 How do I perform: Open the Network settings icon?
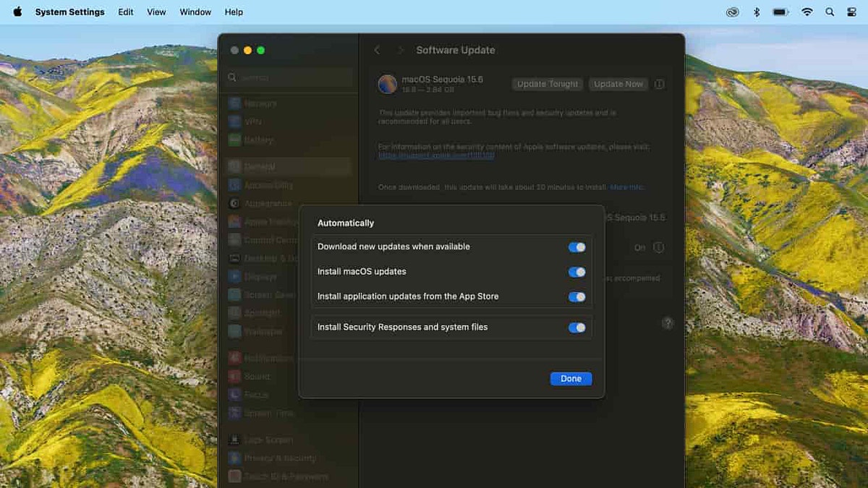click(x=234, y=103)
